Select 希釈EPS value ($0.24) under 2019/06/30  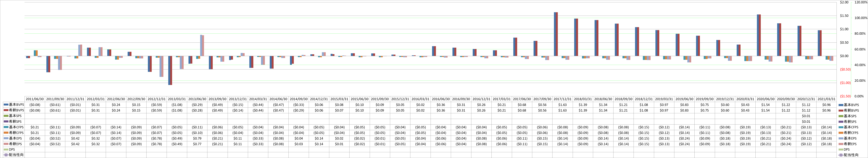(684, 144)
